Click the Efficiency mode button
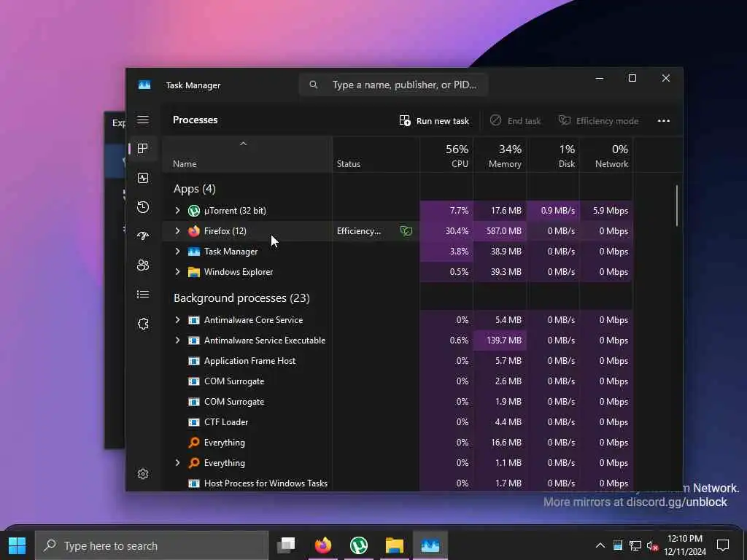This screenshot has width=747, height=560. 598,121
